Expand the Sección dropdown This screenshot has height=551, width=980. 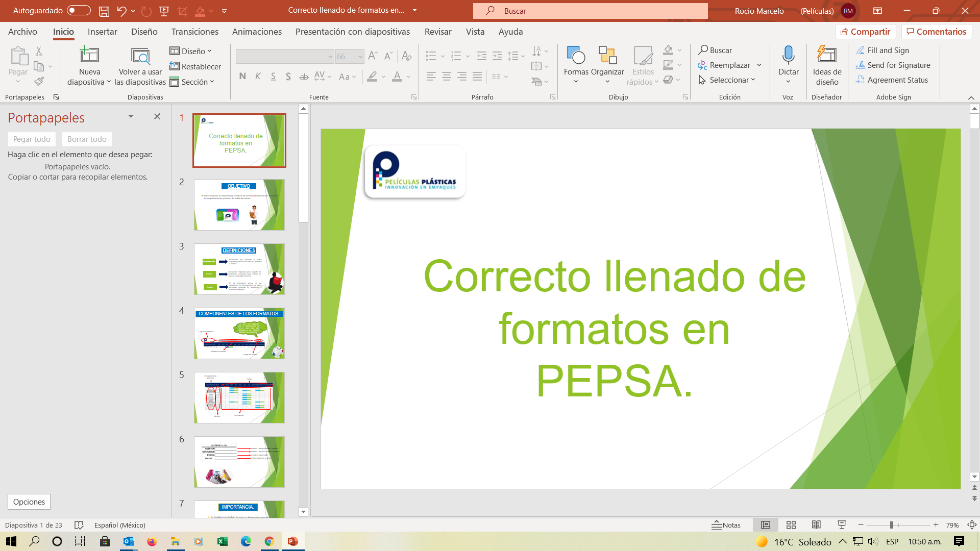click(193, 82)
